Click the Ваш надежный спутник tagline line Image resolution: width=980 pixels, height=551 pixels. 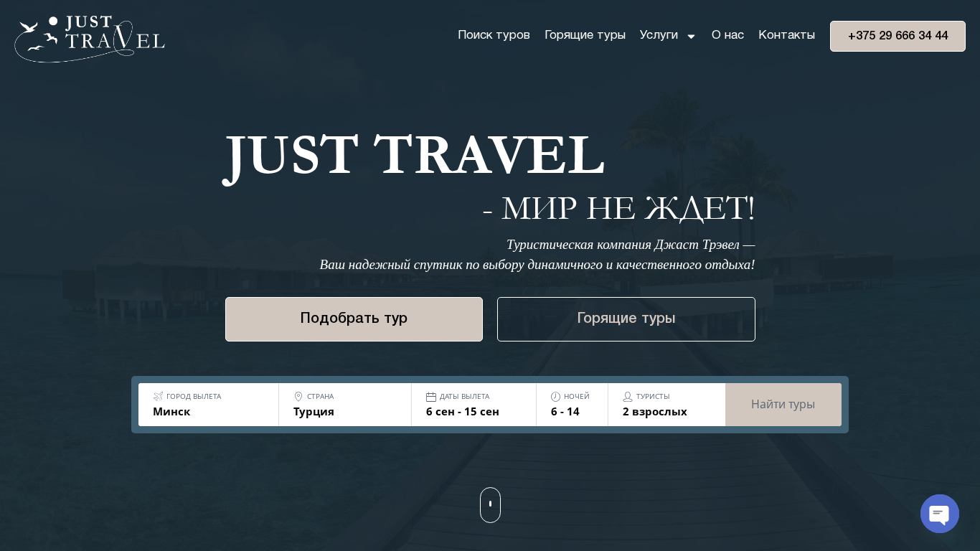[537, 265]
